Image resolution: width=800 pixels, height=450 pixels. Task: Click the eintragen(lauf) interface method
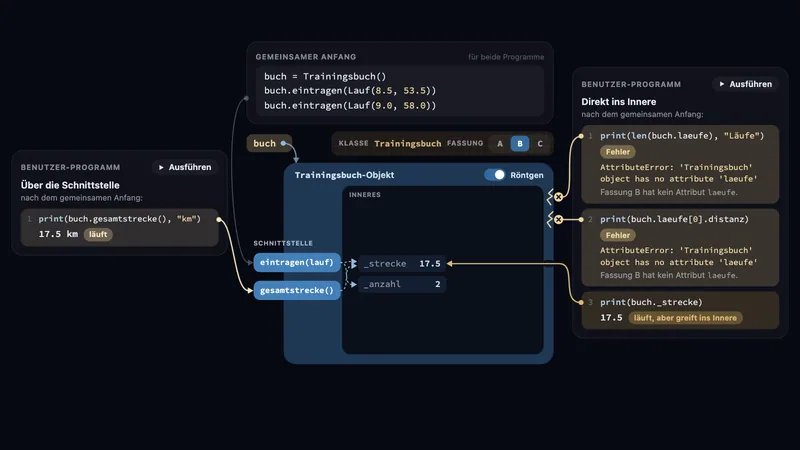[x=296, y=262]
